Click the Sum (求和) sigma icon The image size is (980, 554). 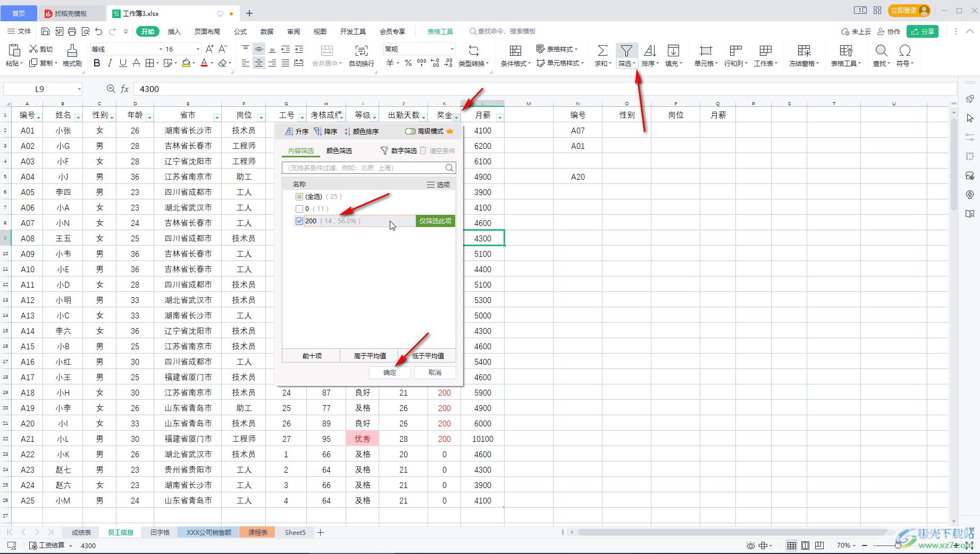[602, 50]
